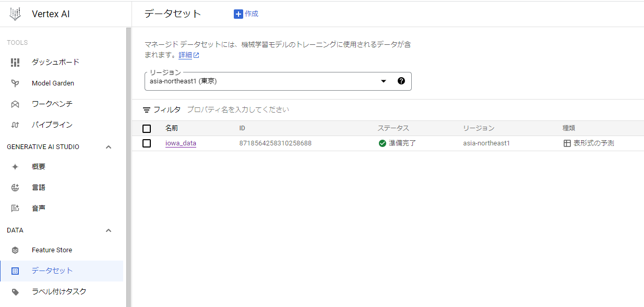This screenshot has width=644, height=307.
Task: Click the Vertex AI logo icon
Action: tap(15, 14)
